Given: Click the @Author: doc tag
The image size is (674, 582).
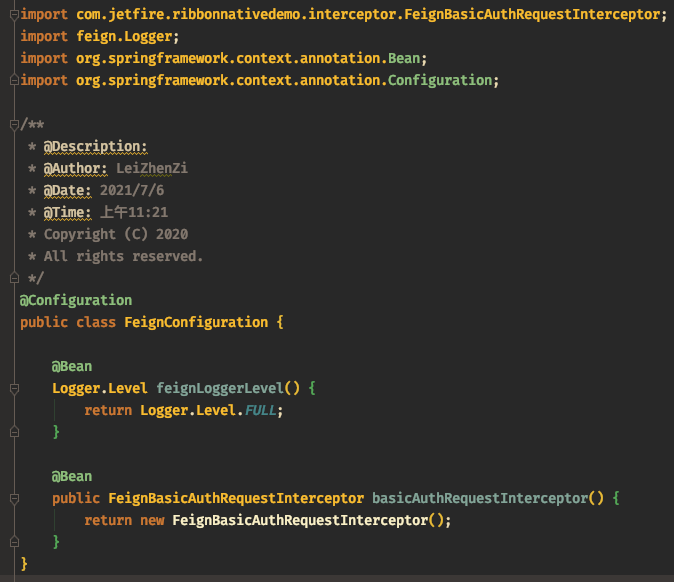Looking at the screenshot, I should coord(75,168).
